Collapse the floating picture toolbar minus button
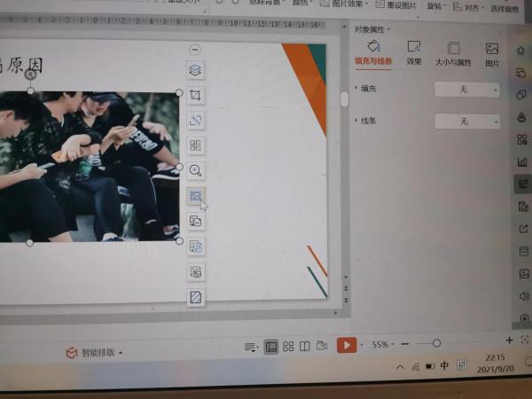 (195, 50)
